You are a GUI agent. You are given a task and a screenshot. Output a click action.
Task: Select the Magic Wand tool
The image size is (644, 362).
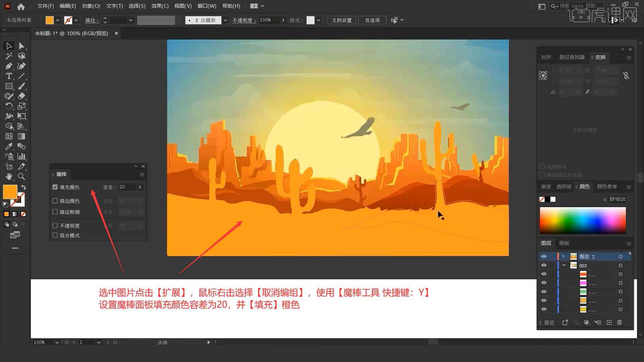(x=8, y=56)
